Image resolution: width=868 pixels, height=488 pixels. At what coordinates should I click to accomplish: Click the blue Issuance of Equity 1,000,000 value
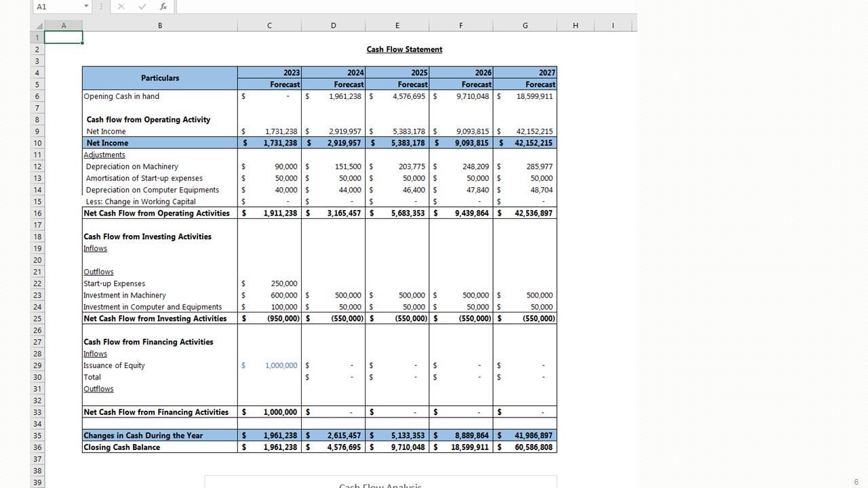[281, 365]
